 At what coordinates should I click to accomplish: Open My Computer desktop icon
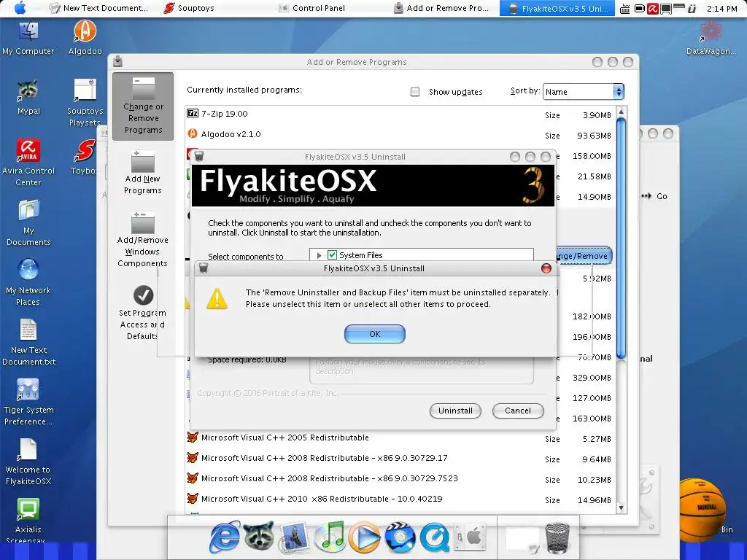tap(28, 39)
